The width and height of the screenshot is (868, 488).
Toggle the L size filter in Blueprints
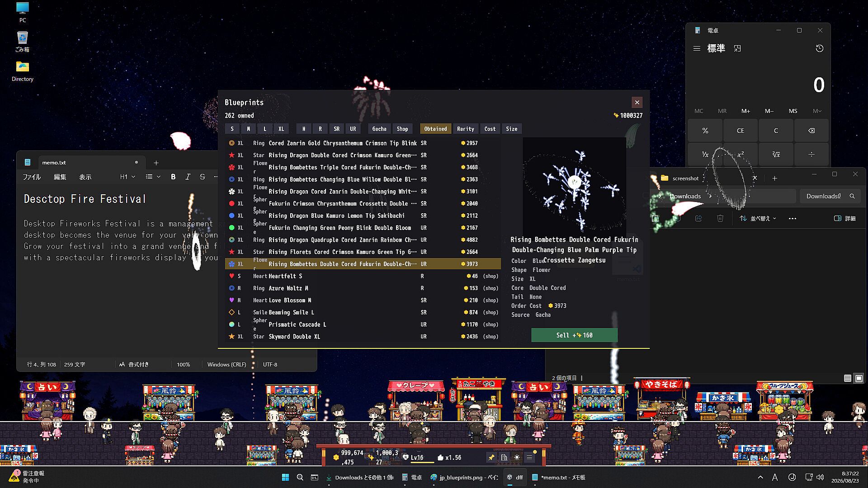pos(265,129)
